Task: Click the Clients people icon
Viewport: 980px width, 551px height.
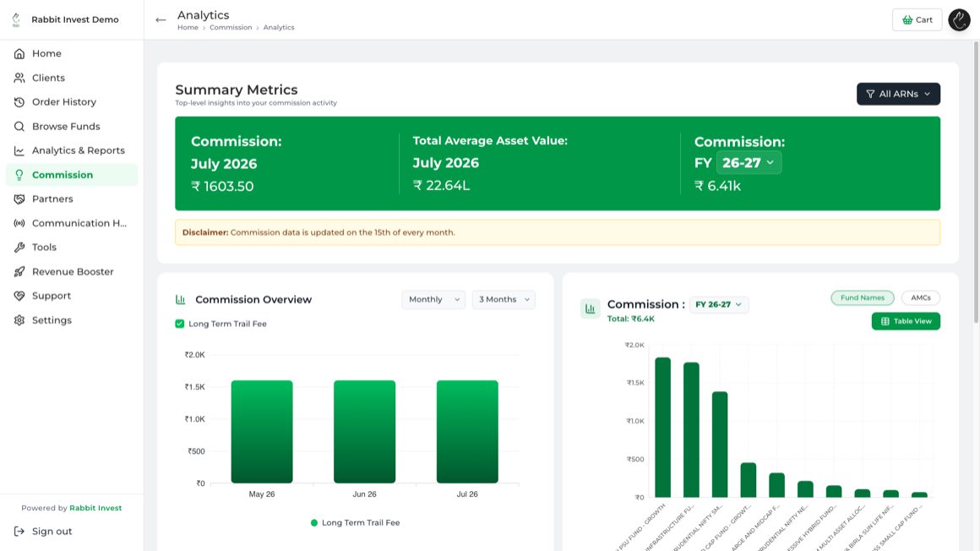Action: click(x=19, y=79)
